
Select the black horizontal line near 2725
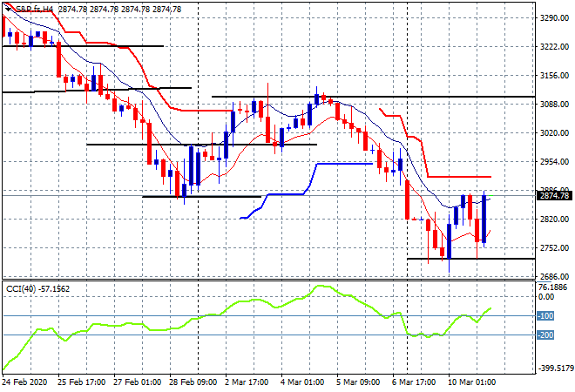470,259
